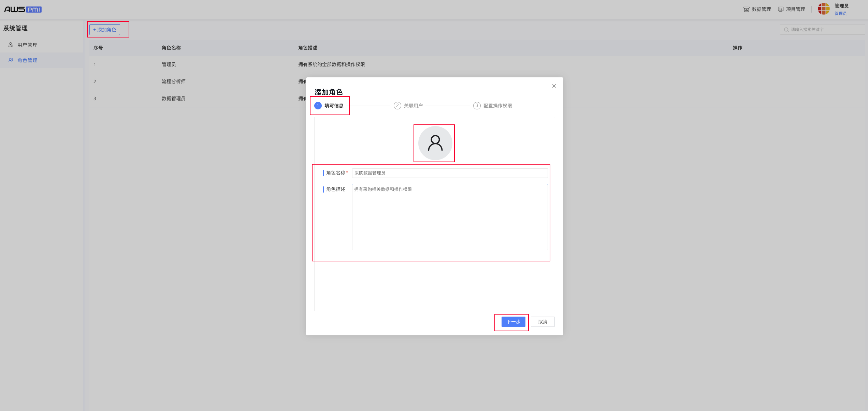This screenshot has height=411, width=868.
Task: Click the 添加角色 dialog title
Action: tap(329, 92)
